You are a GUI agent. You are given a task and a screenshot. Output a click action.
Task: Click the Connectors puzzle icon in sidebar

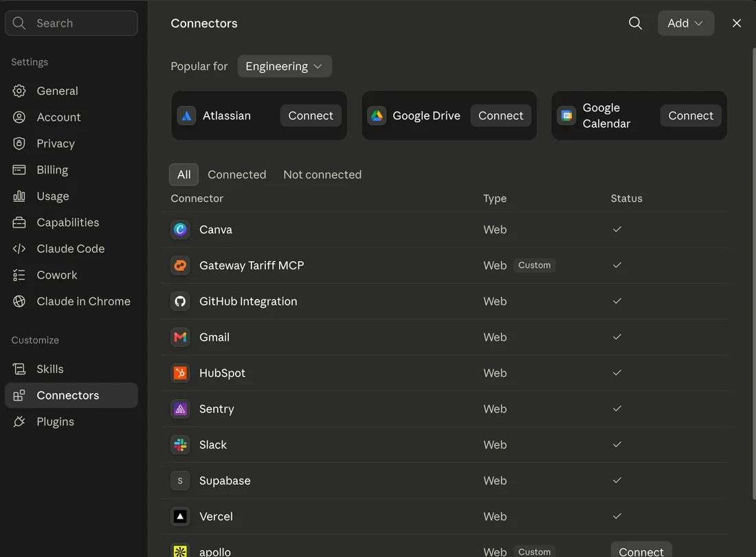pos(19,396)
